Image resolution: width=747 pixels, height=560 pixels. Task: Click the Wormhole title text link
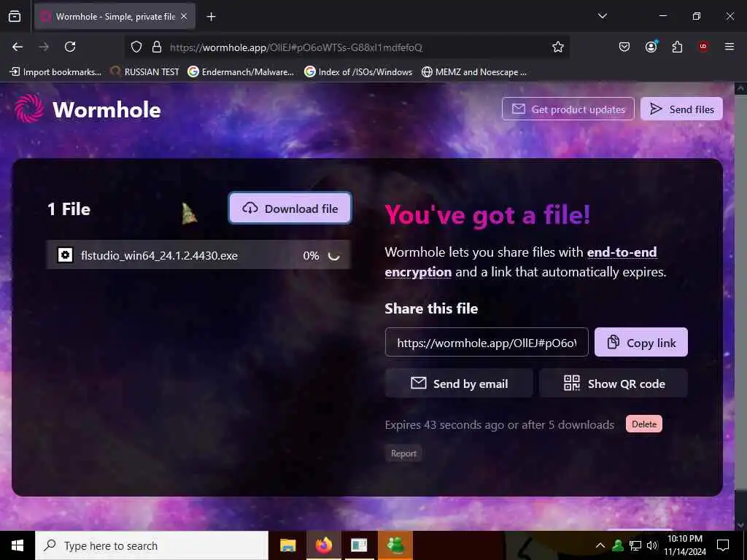click(107, 110)
